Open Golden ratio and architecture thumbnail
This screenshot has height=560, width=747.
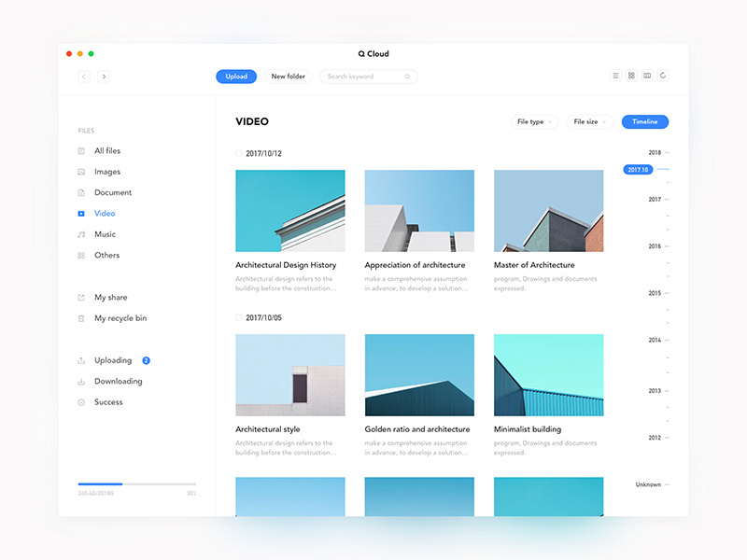click(419, 375)
